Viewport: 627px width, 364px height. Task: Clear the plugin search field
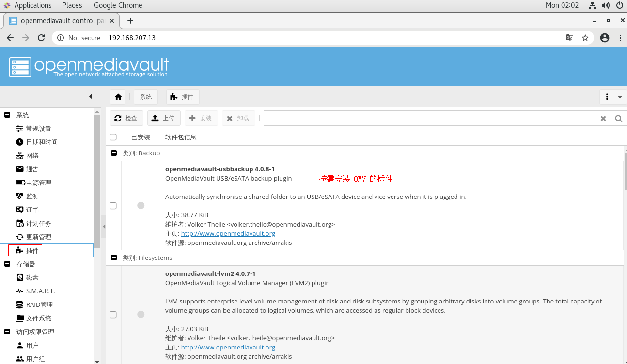tap(603, 118)
